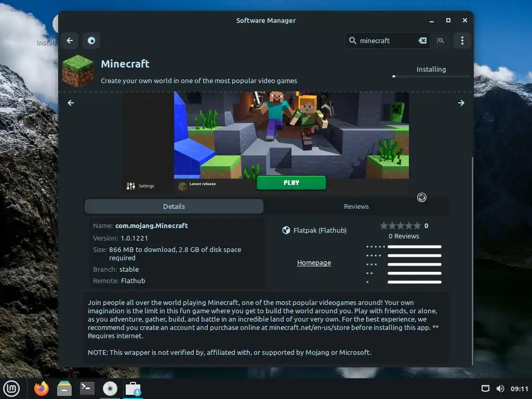This screenshot has width=532, height=399.
Task: Click the five-star rating icons
Action: pos(401,225)
